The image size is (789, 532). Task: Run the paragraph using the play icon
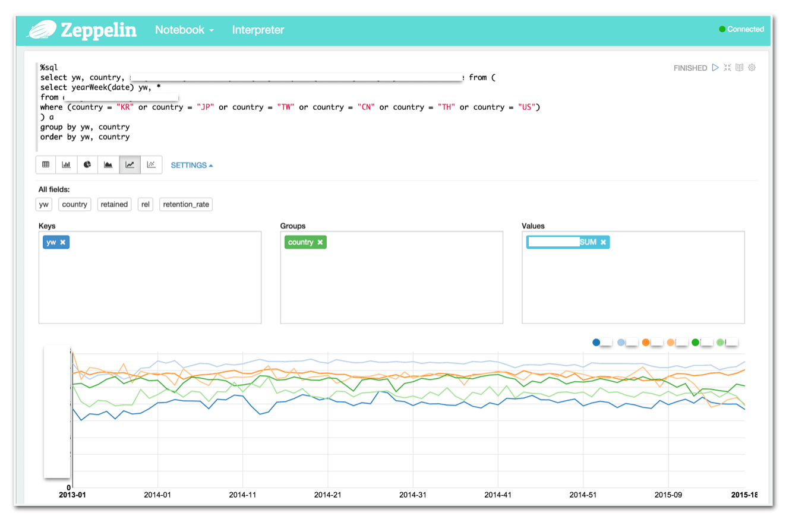point(715,68)
